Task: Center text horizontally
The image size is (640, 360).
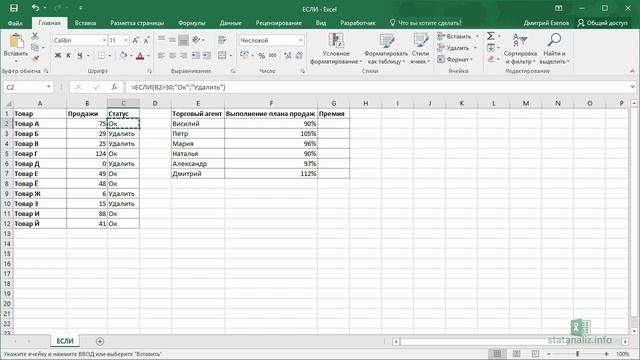Action: coord(172,56)
